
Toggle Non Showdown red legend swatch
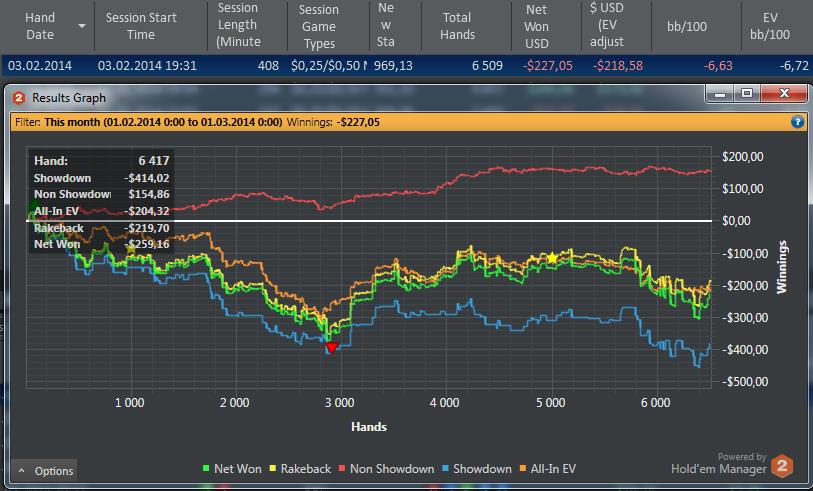(342, 469)
